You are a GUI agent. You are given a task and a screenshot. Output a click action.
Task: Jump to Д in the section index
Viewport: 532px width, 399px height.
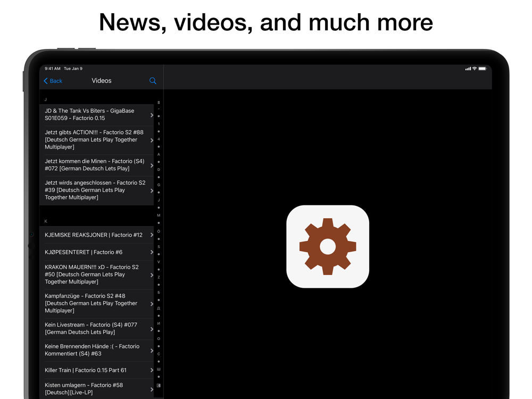[x=159, y=308]
